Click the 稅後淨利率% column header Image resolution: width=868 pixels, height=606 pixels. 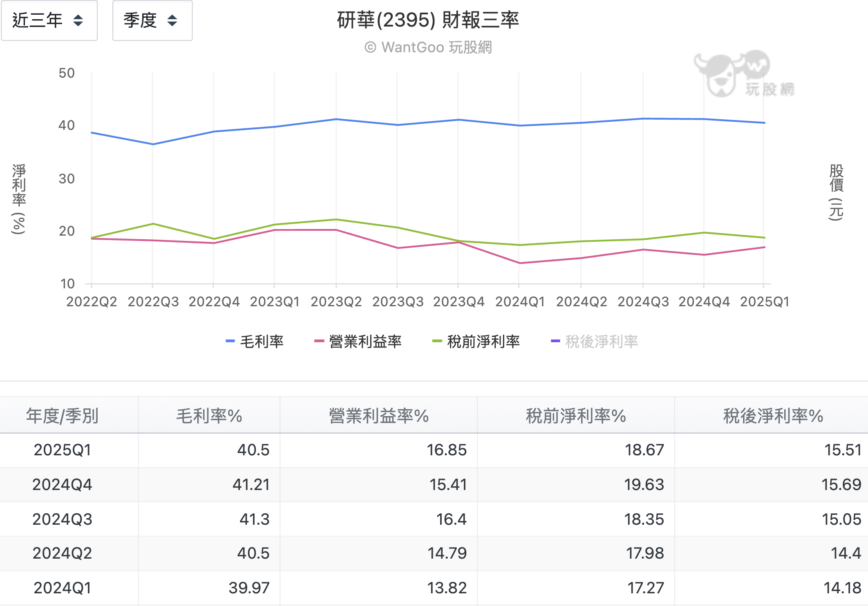tap(773, 416)
